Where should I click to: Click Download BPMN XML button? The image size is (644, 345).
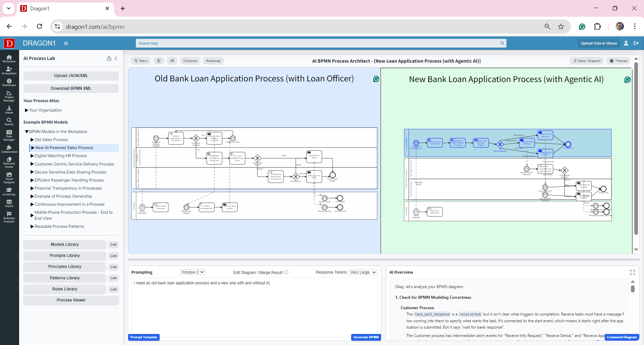(x=71, y=88)
